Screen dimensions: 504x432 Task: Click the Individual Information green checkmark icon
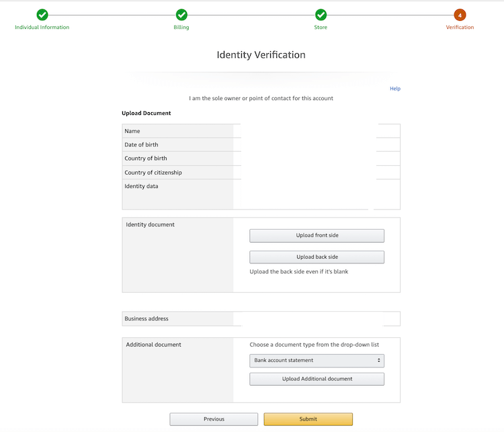(x=42, y=15)
